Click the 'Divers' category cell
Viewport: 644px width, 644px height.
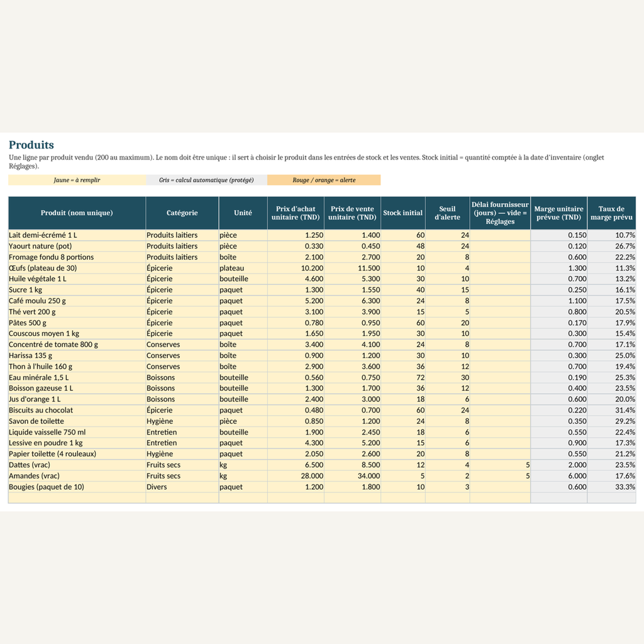[182, 487]
